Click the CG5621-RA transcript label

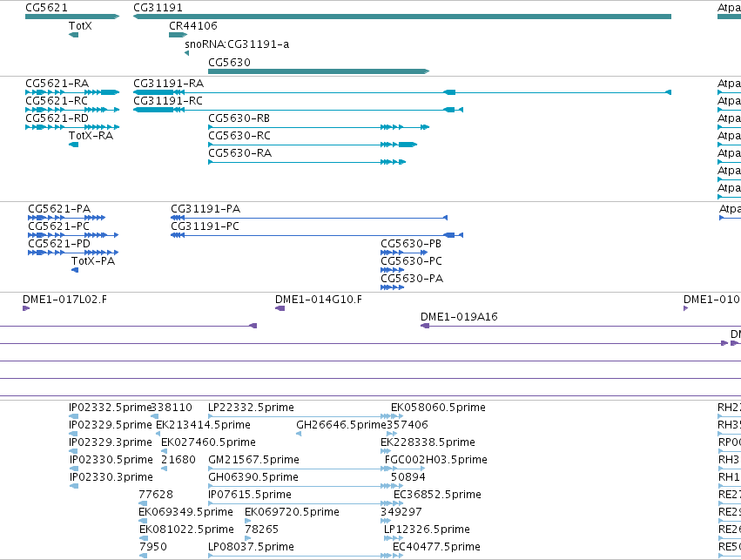coord(57,84)
